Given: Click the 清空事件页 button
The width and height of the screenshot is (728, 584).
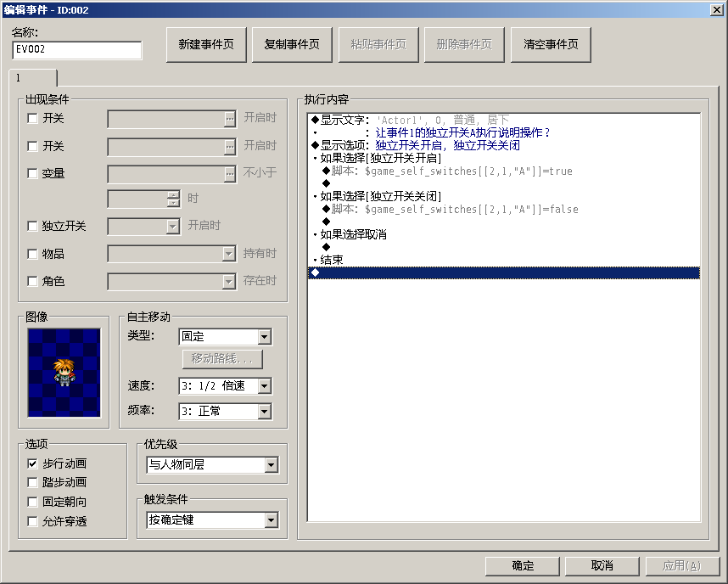Looking at the screenshot, I should (551, 45).
